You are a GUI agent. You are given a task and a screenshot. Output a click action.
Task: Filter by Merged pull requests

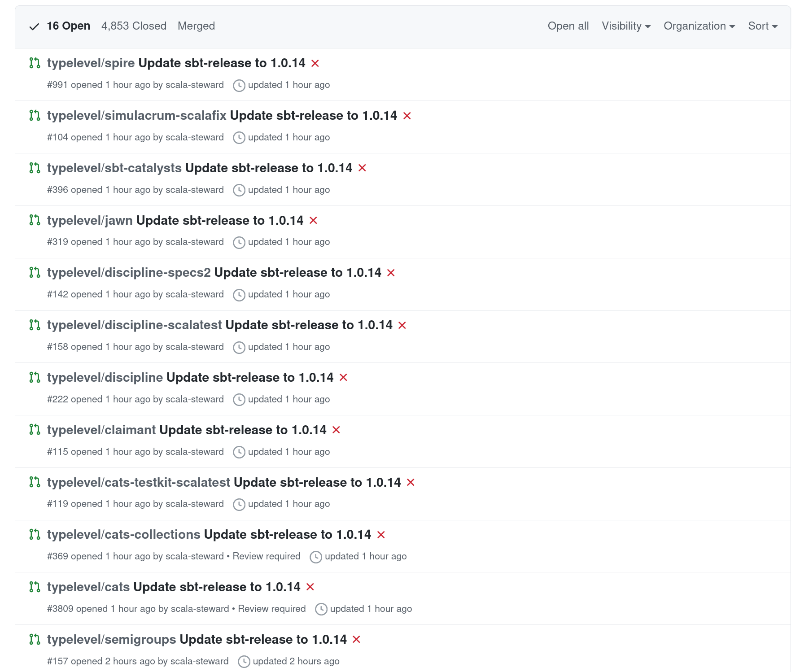pos(196,26)
